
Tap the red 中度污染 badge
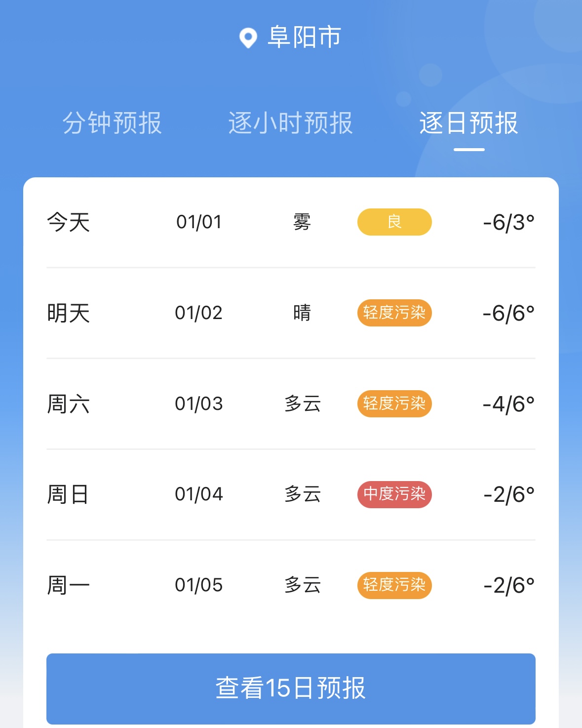pyautogui.click(x=394, y=494)
